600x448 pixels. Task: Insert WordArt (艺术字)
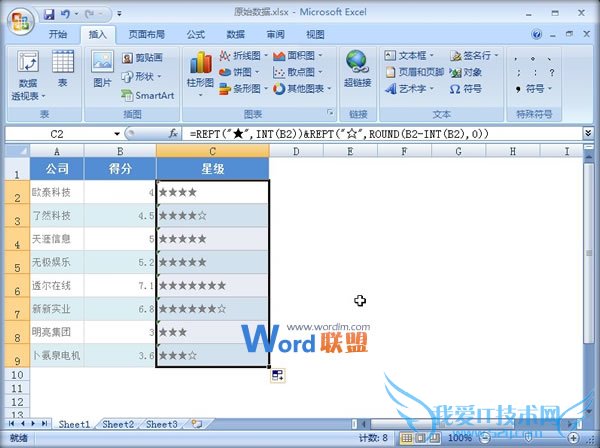point(409,89)
